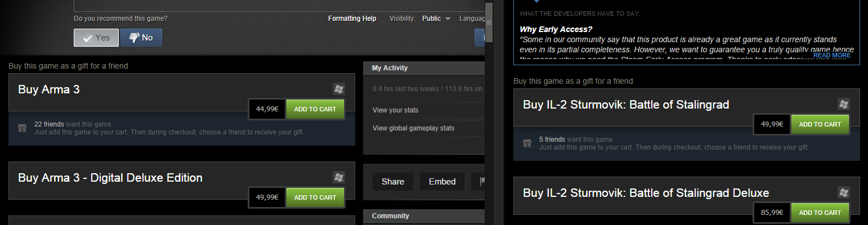Click the gift icon next to 22 friends
868x225 pixels.
tap(23, 128)
